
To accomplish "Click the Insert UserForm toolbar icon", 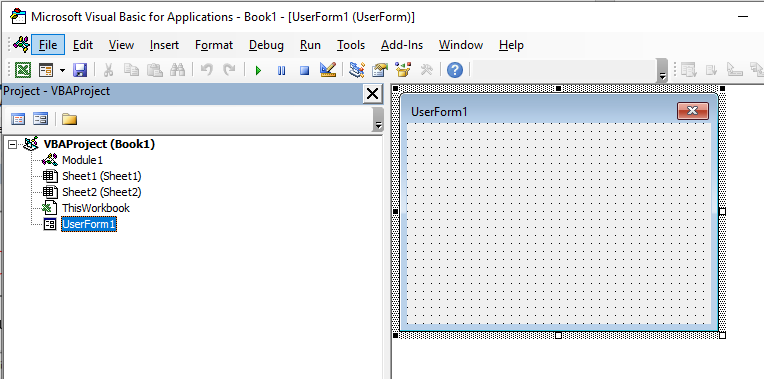I will (x=46, y=70).
